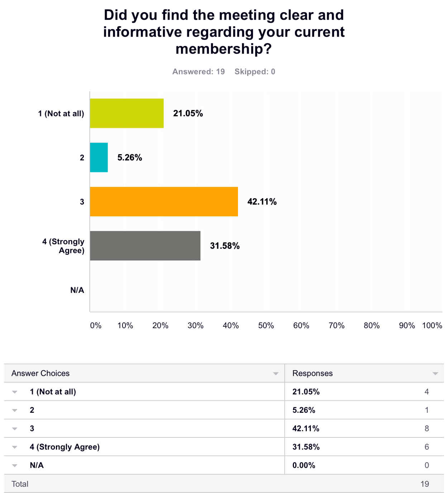Click the 42.11% label next to the orange bar
The image size is (448, 493).
click(x=262, y=202)
